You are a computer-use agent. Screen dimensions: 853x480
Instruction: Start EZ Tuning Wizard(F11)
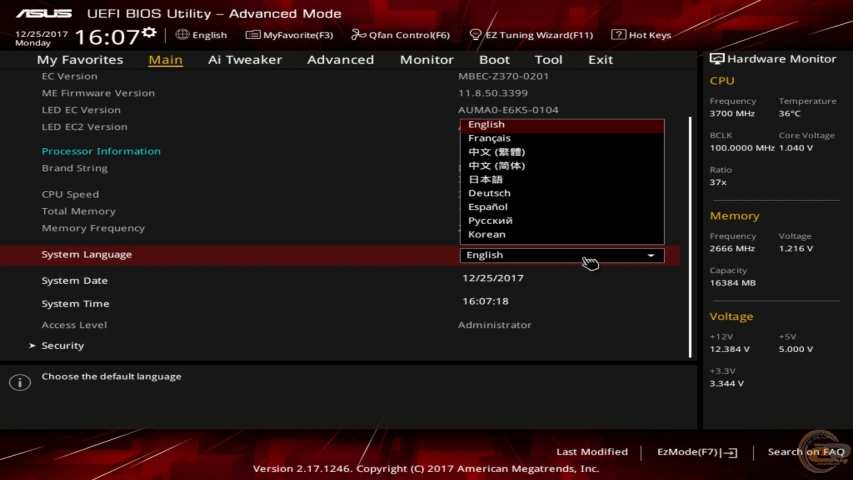531,35
